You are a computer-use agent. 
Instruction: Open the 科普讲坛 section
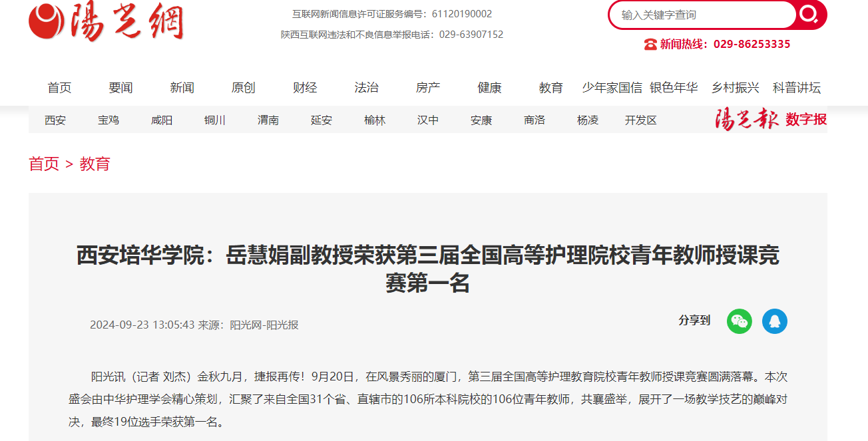click(796, 88)
